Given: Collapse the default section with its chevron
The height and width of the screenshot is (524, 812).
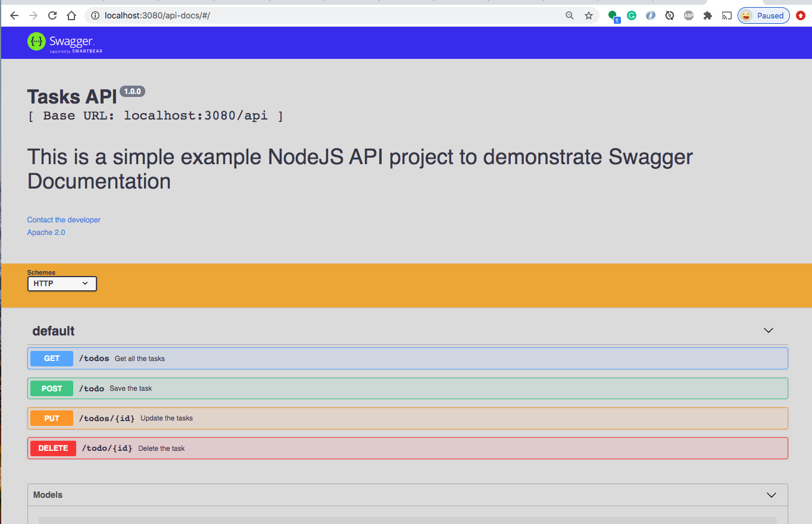Looking at the screenshot, I should (769, 330).
